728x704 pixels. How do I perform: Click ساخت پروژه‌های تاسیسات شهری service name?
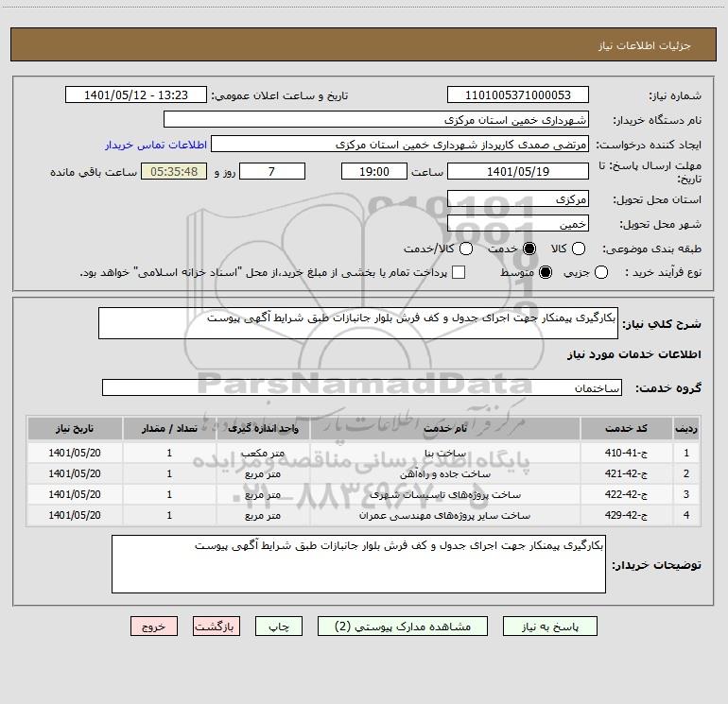point(444,495)
